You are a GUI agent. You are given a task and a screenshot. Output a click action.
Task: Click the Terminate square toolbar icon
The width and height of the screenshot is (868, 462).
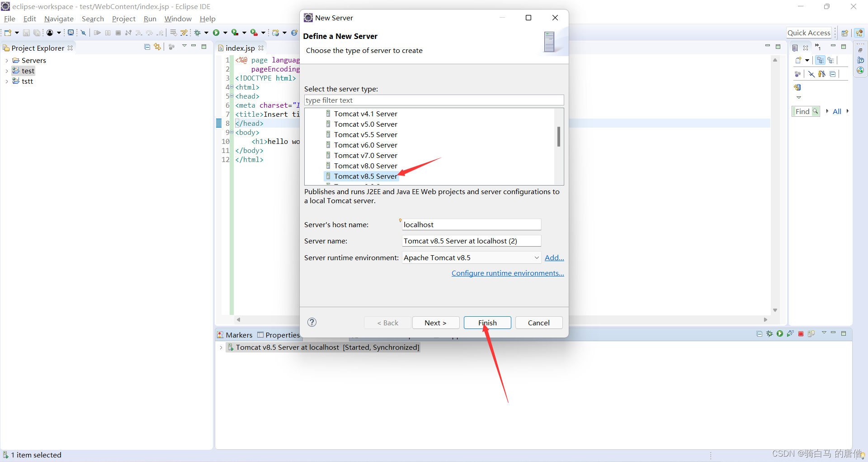pyautogui.click(x=118, y=33)
